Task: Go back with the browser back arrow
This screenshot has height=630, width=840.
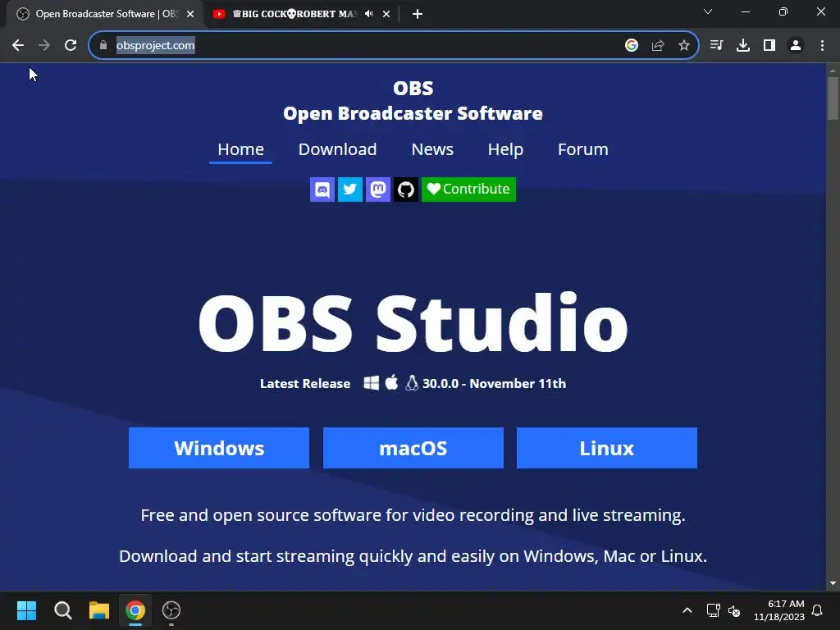Action: [18, 46]
